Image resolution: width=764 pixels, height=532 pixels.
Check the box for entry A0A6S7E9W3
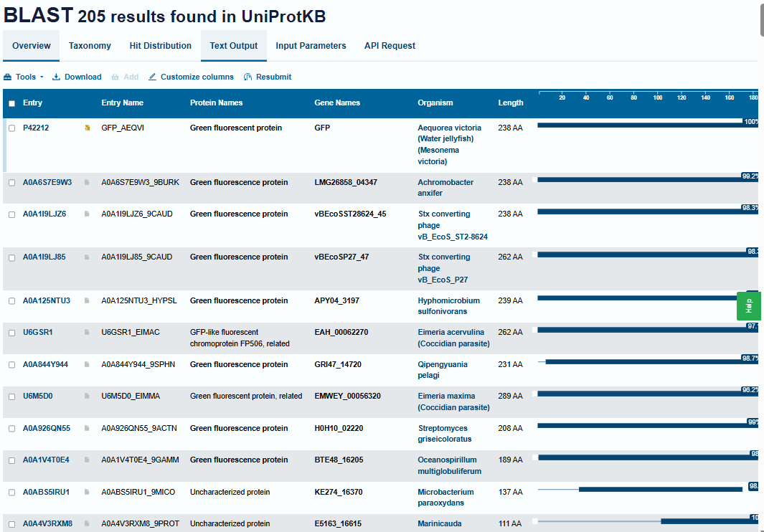click(11, 183)
